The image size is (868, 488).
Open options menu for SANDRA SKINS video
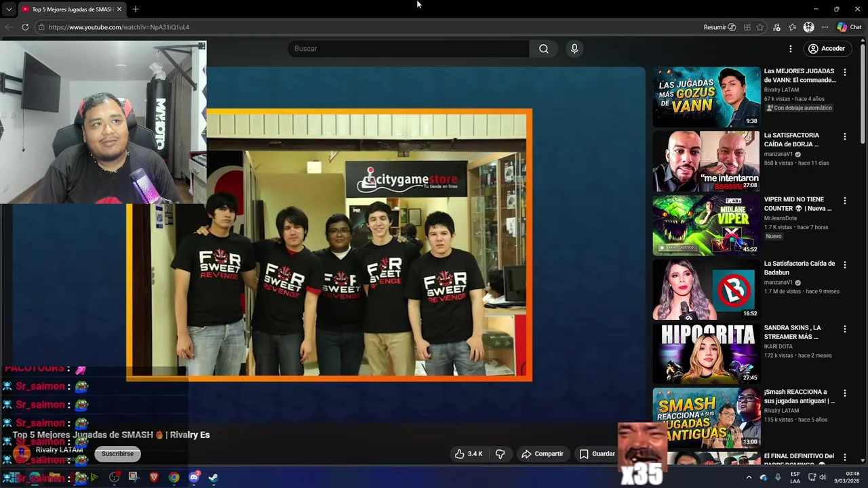[x=844, y=329]
